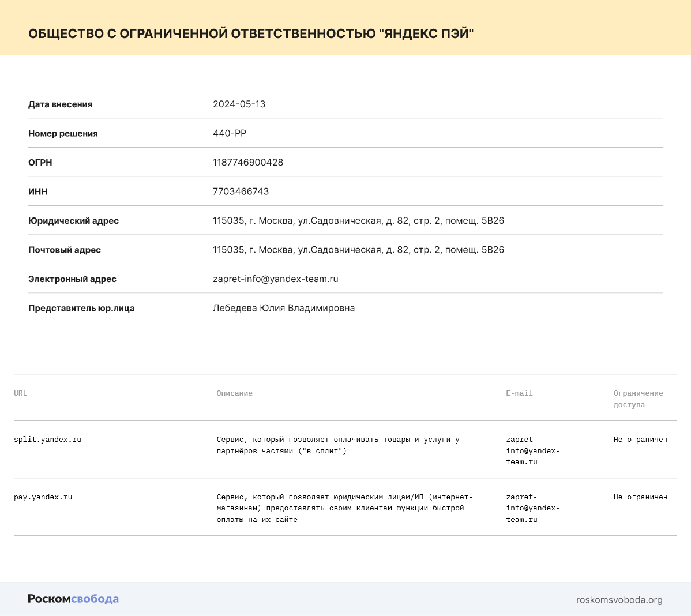Click the 'E-mail' column header
The height and width of the screenshot is (616, 691).
tap(519, 393)
